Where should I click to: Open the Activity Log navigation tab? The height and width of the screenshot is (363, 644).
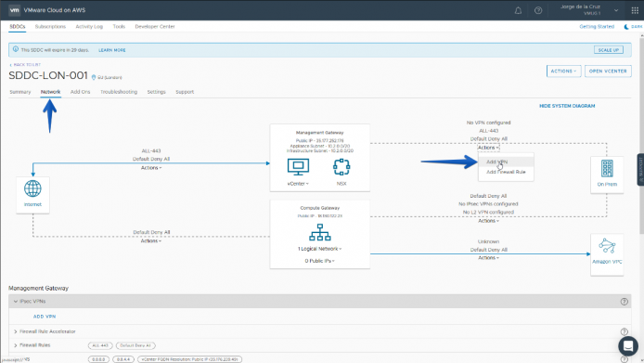click(89, 27)
